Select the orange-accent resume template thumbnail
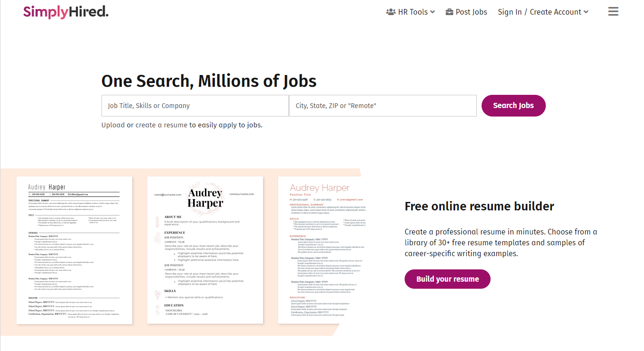Screen dimensions: 644x351 point(322,251)
